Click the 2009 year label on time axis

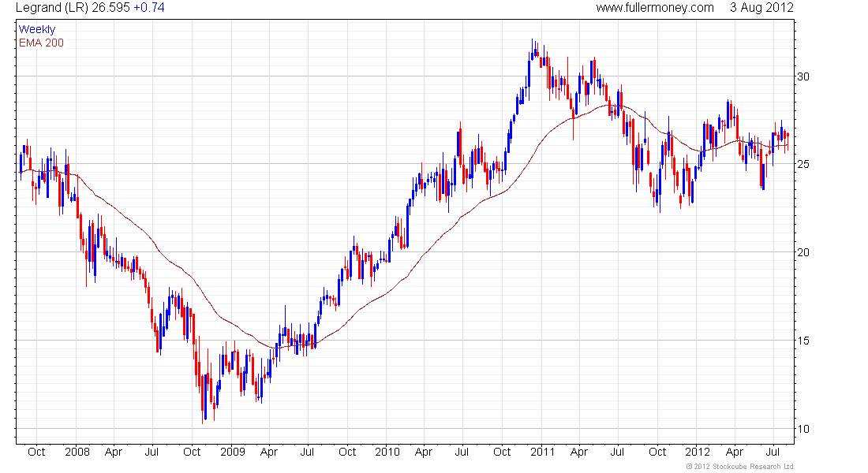pyautogui.click(x=233, y=452)
